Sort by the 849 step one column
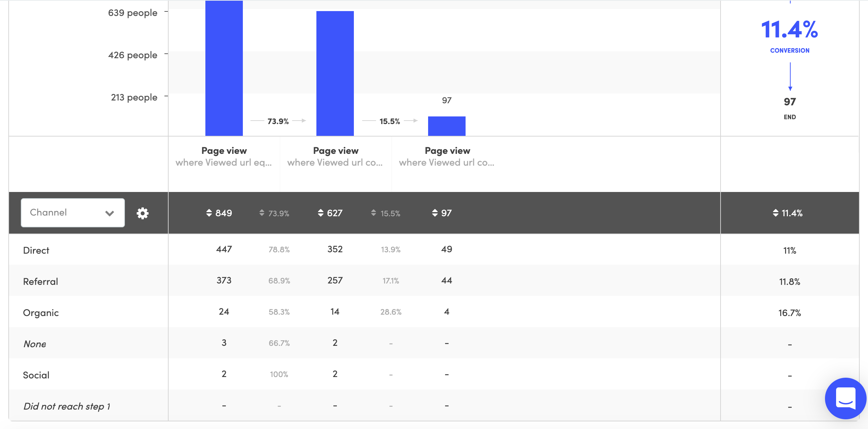 coord(219,213)
